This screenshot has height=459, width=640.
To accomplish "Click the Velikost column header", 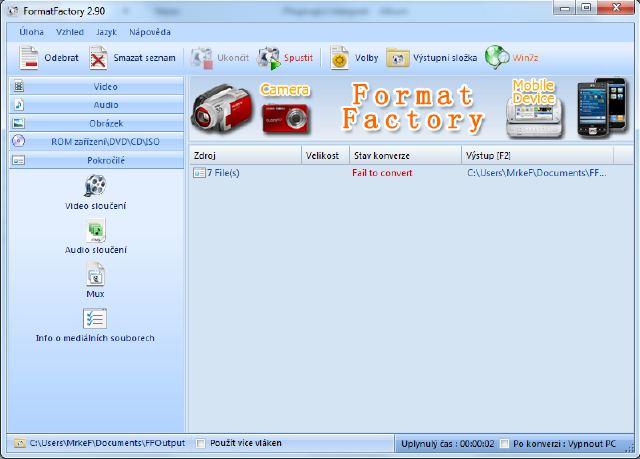I will click(x=326, y=155).
